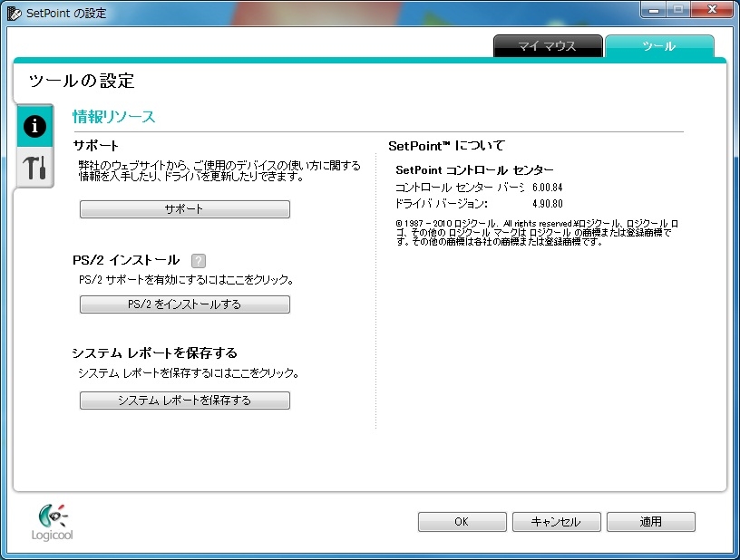Click the ツールの設定 title text
The height and width of the screenshot is (560, 740).
coord(82,81)
